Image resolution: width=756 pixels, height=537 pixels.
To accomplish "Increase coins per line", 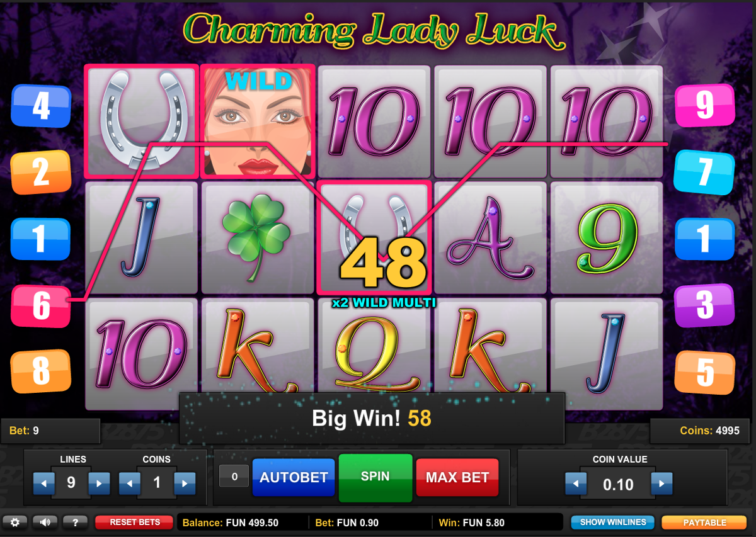I will coord(185,483).
